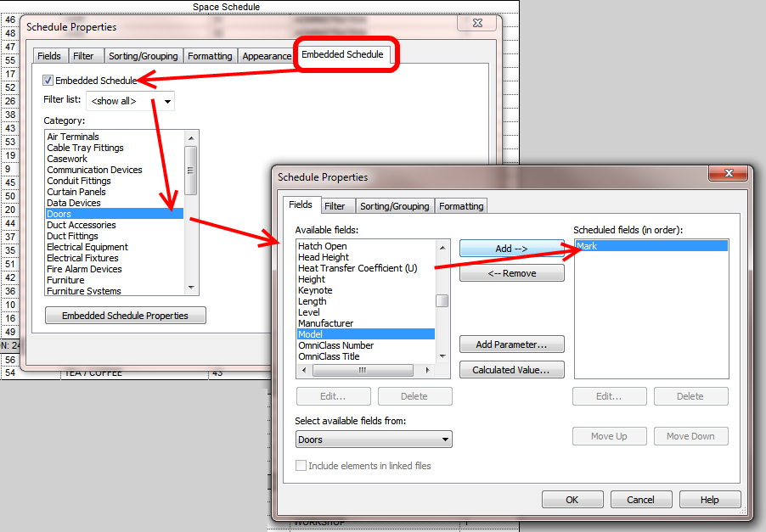Uncheck the Embedded Schedule checkbox
This screenshot has height=532, width=766.
[48, 81]
